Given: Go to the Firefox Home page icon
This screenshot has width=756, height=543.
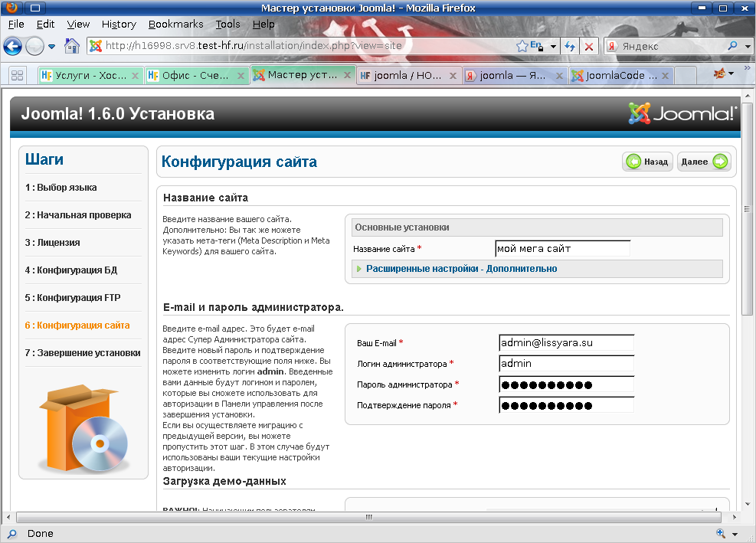Looking at the screenshot, I should (x=72, y=46).
